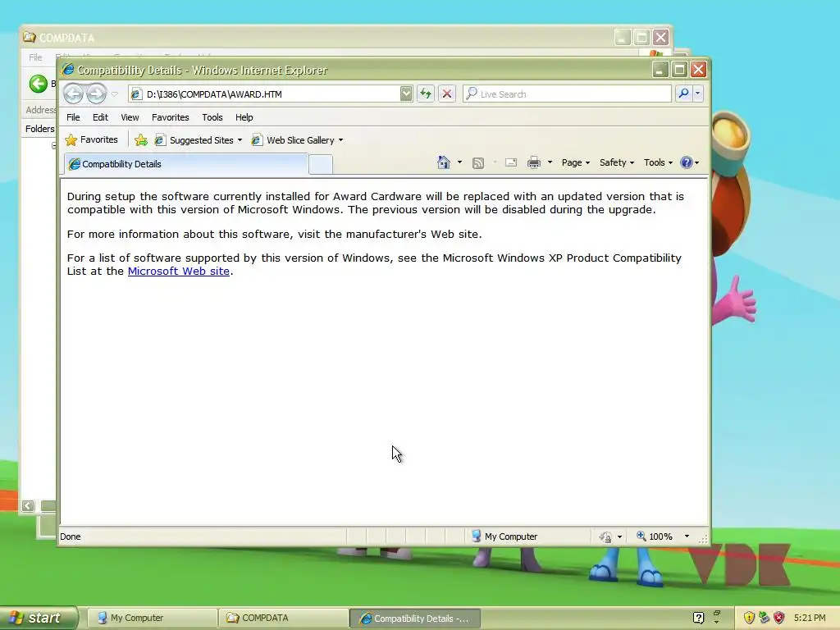Open the Safety command bar menu
The height and width of the screenshot is (630, 840).
coord(617,162)
